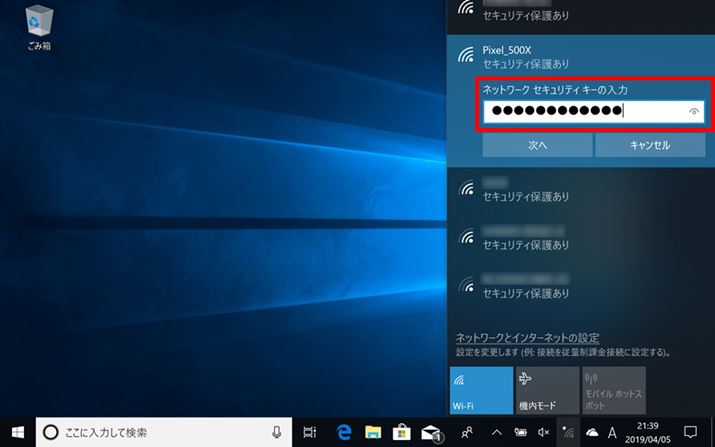Select the Pixel_500X Wi-Fi network

tap(581, 57)
